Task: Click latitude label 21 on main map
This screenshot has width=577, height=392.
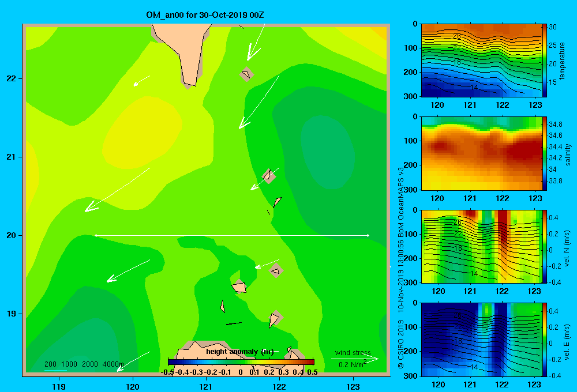Action: 12,157
